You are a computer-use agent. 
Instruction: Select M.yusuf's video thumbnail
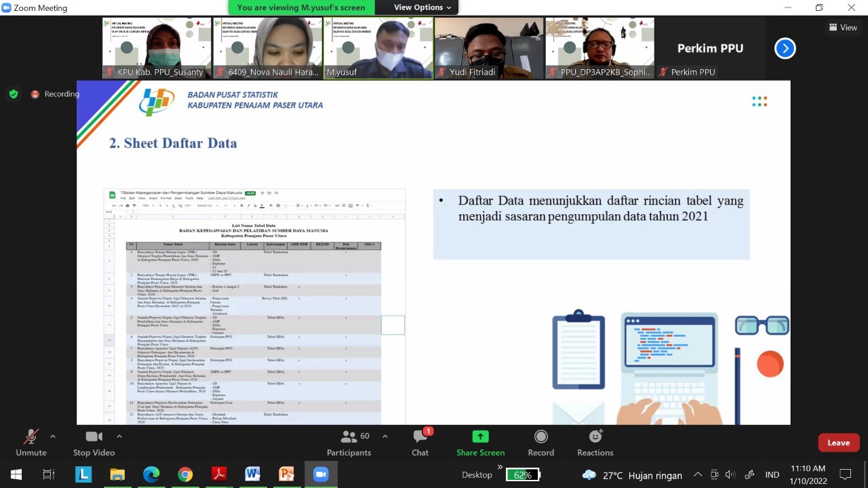pyautogui.click(x=378, y=47)
